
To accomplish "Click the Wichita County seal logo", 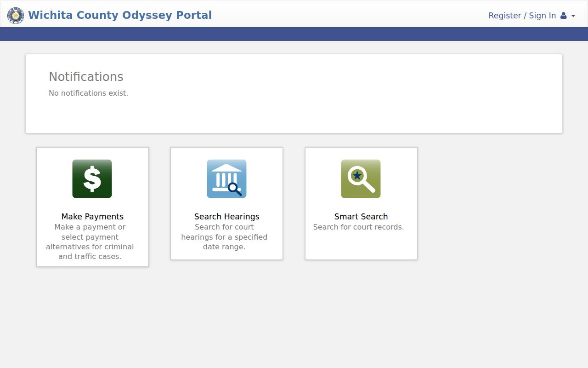I will (16, 16).
